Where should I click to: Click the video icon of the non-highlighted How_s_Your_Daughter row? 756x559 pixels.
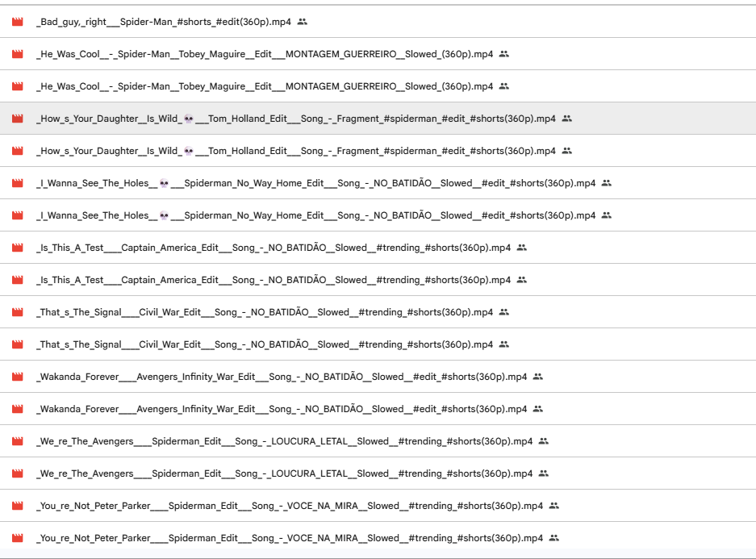(18, 151)
